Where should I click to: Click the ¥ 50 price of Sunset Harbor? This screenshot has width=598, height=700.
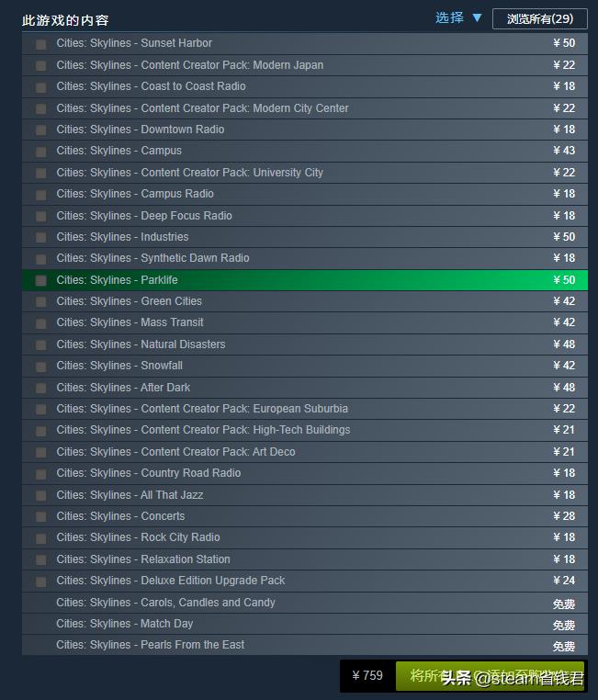pyautogui.click(x=564, y=43)
